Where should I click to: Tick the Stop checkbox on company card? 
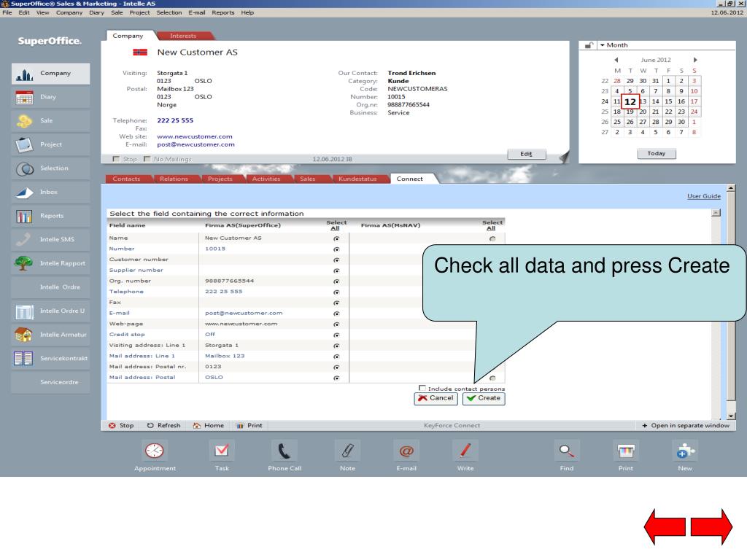(116, 159)
